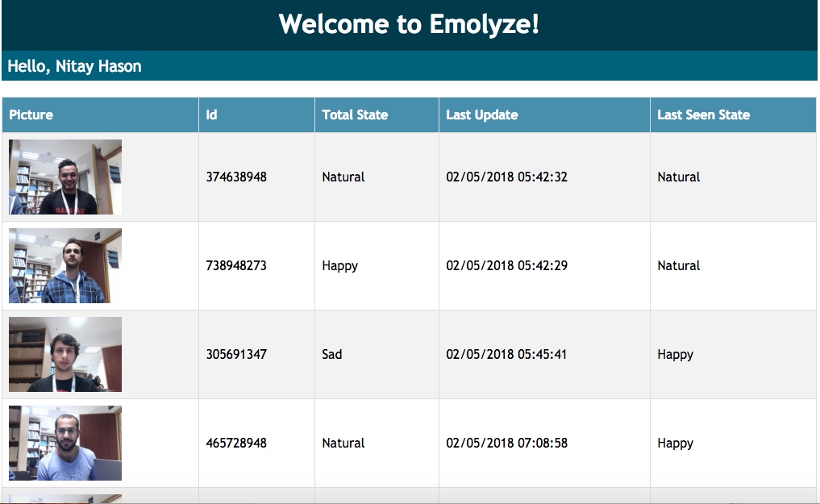Click the Last Seen State column header
Screen dimensions: 820x504
(x=733, y=115)
